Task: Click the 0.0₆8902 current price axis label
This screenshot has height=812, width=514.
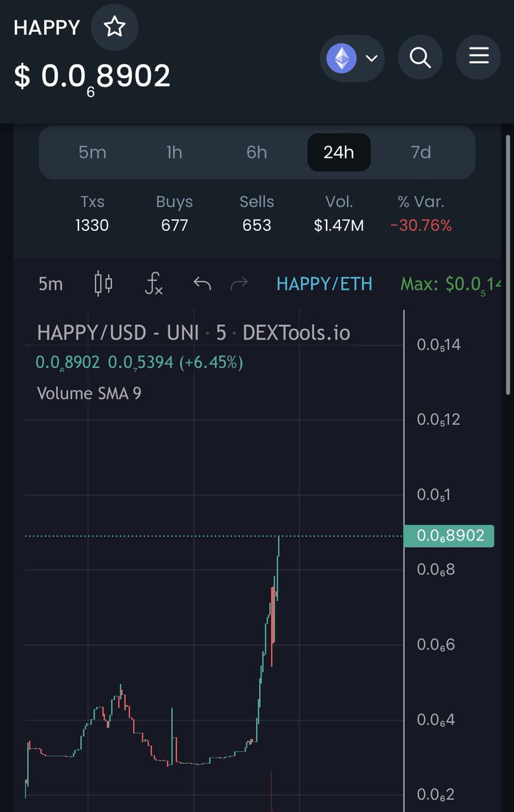Action: pos(449,536)
